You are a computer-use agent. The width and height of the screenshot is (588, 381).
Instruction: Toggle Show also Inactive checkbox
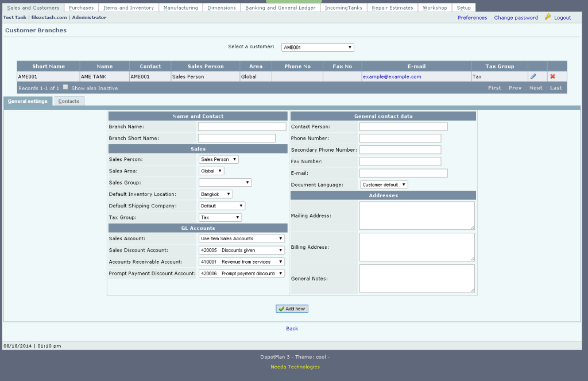pyautogui.click(x=65, y=87)
